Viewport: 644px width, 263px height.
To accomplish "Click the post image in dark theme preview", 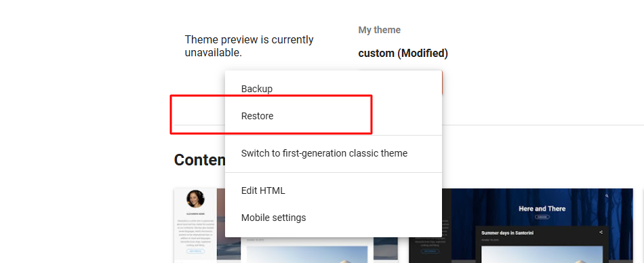I will pyautogui.click(x=542, y=254).
